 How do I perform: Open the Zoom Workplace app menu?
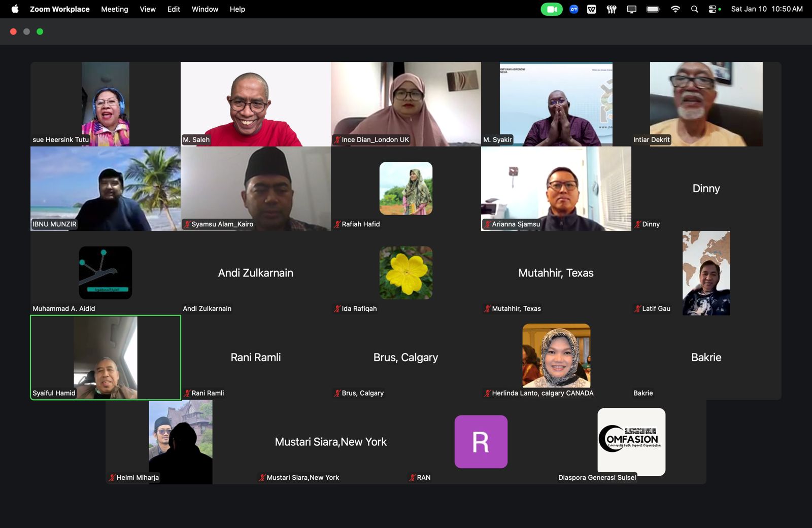click(59, 9)
